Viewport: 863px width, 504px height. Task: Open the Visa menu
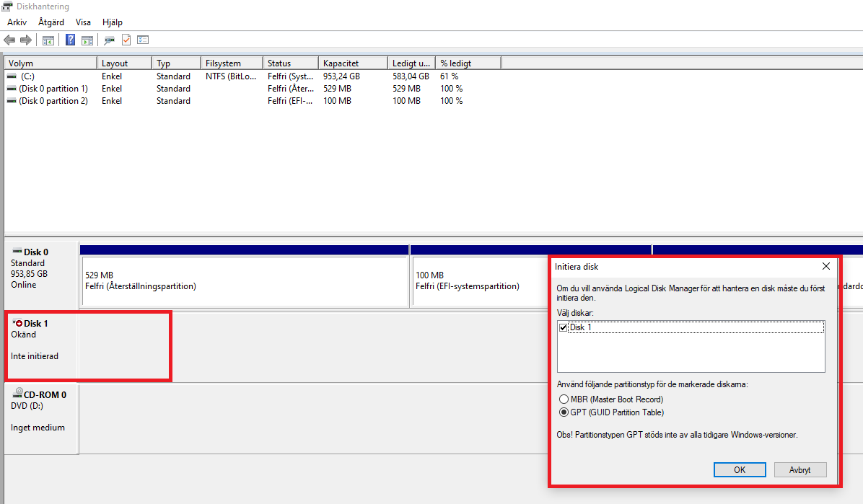point(83,22)
